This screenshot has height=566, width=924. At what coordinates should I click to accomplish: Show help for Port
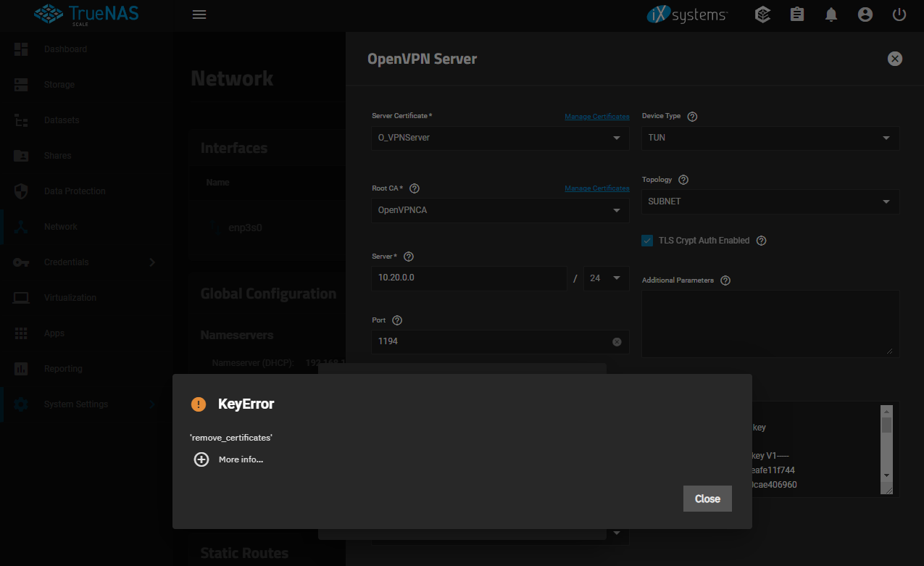coord(397,320)
